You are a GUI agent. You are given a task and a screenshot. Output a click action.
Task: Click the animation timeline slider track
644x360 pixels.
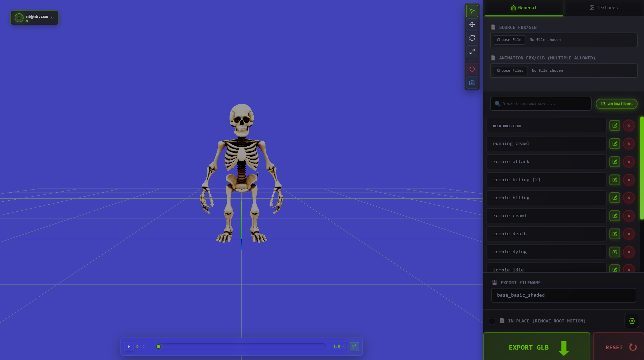coord(242,347)
